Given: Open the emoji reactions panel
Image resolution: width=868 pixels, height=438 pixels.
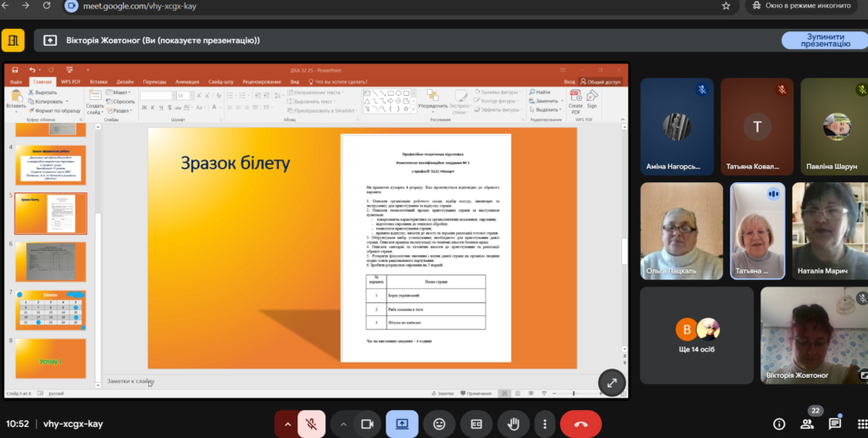Looking at the screenshot, I should point(439,424).
